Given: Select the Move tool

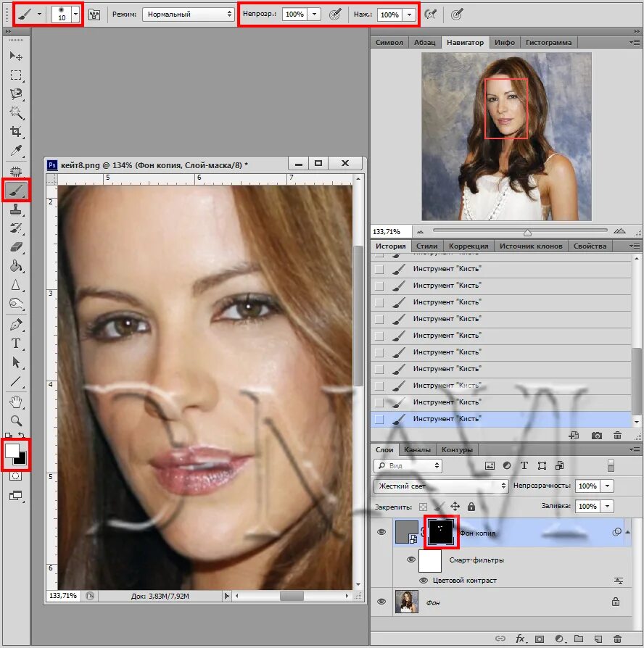Looking at the screenshot, I should coord(16,57).
